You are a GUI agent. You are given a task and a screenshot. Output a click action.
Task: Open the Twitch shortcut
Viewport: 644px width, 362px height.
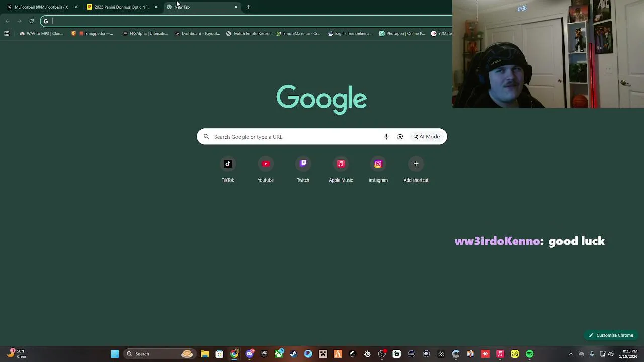[303, 170]
